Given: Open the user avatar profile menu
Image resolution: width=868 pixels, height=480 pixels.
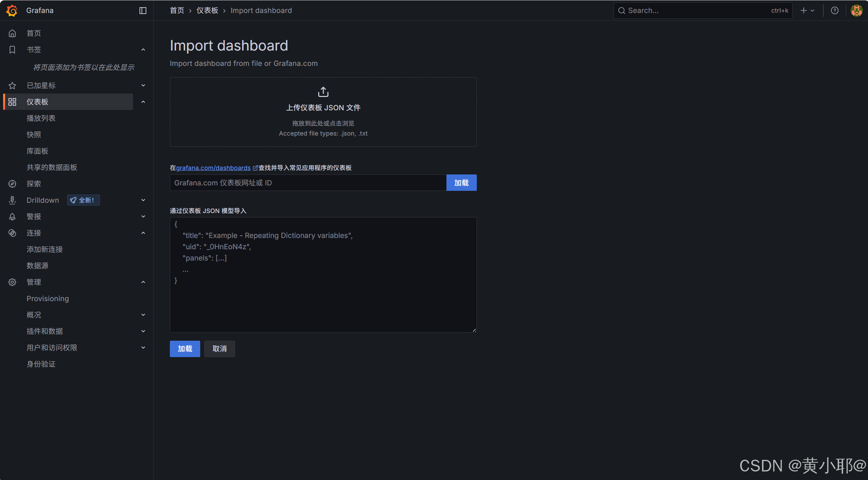Looking at the screenshot, I should pyautogui.click(x=856, y=11).
